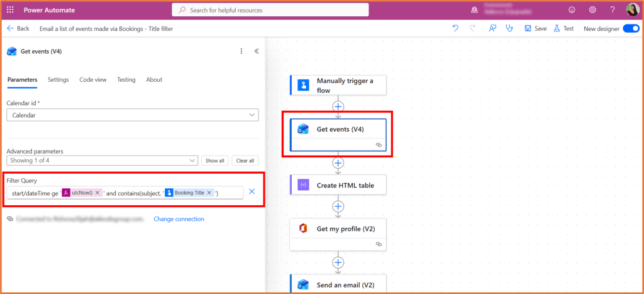Remove the utcNow() expression token
644x294 pixels.
[x=97, y=193]
